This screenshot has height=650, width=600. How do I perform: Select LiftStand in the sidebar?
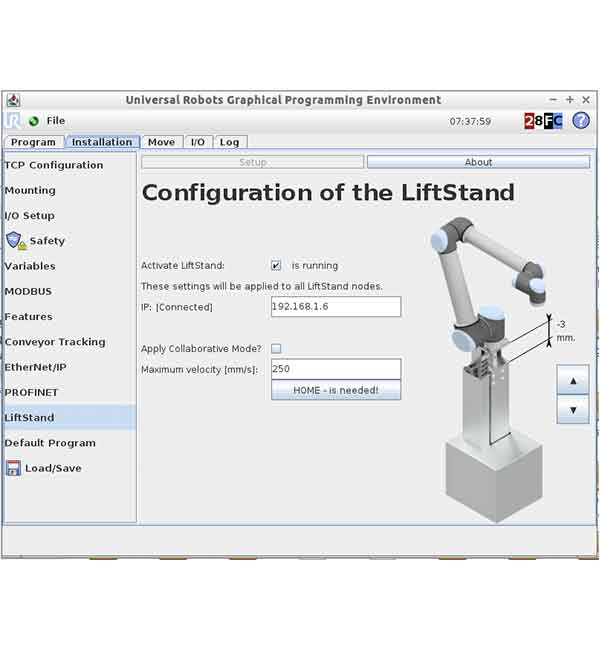pos(70,417)
